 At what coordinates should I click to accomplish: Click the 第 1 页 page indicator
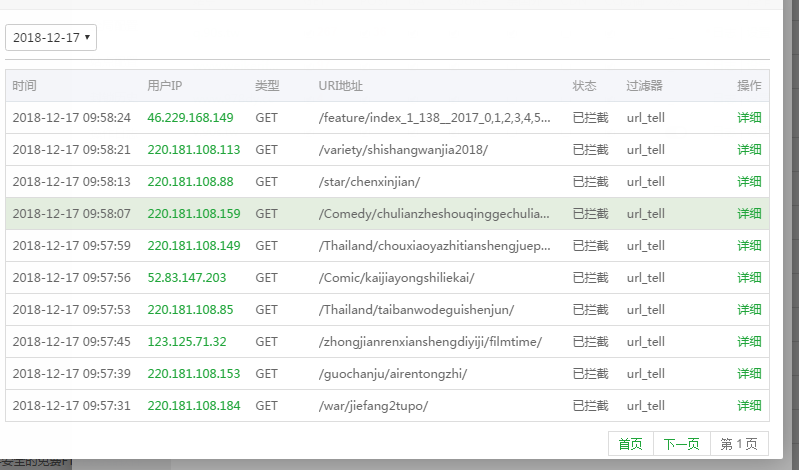(x=739, y=444)
